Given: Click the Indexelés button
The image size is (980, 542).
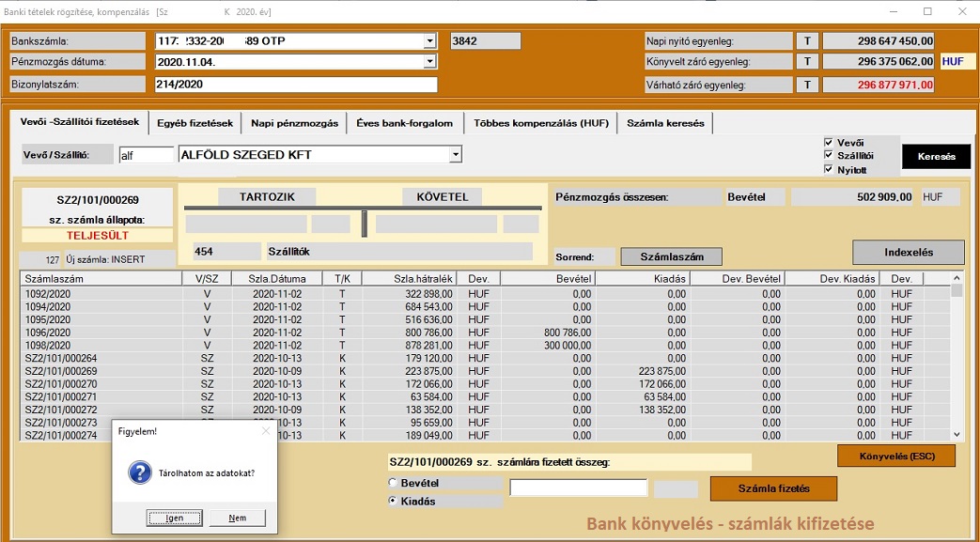Looking at the screenshot, I should (x=907, y=253).
